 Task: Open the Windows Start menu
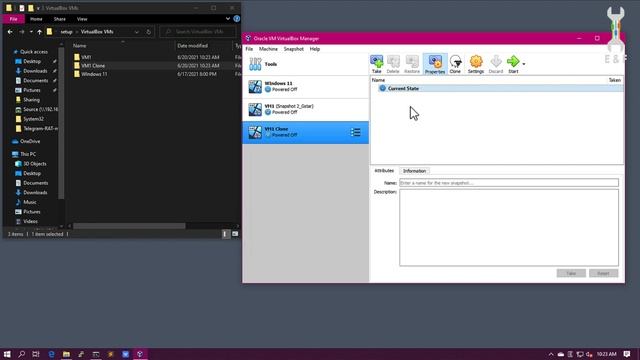coord(7,354)
